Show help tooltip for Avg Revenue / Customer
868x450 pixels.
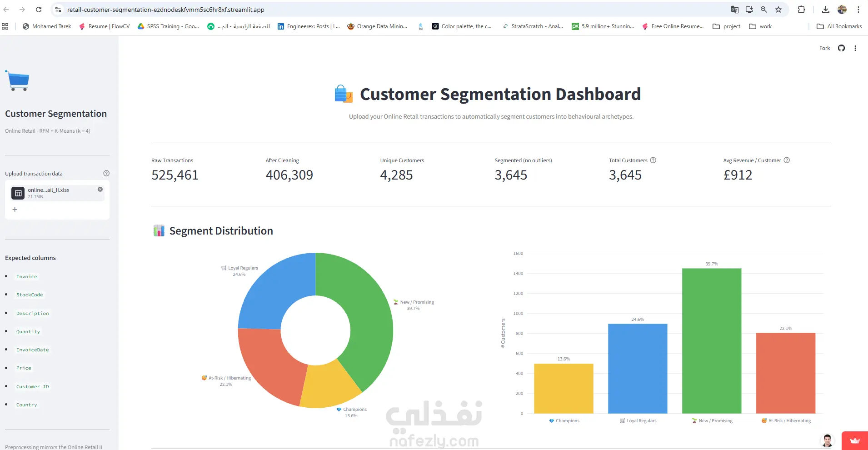[x=787, y=160]
